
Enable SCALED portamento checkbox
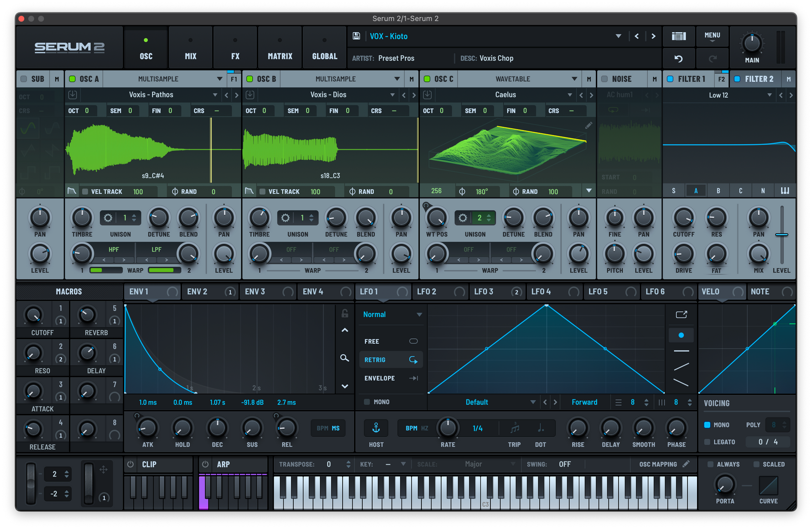pyautogui.click(x=756, y=464)
